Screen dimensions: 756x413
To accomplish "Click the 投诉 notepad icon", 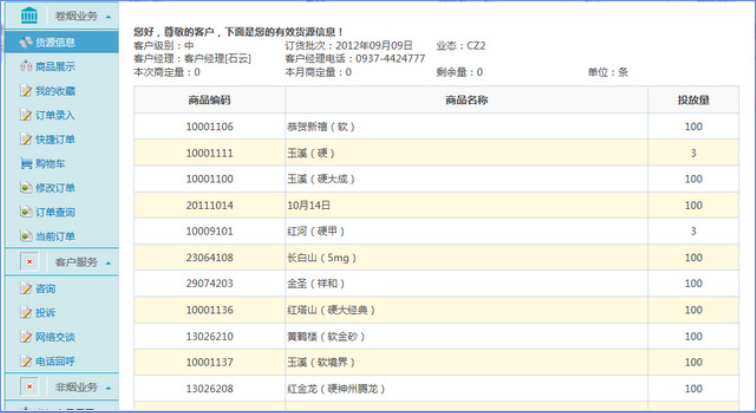I will 26,312.
